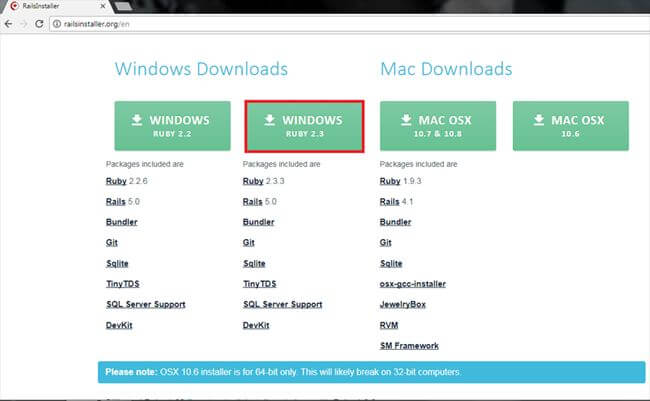Screen dimensions: 650x401
Task: Open Sqlite link under Ruby 2.3 column
Action: pos(254,263)
